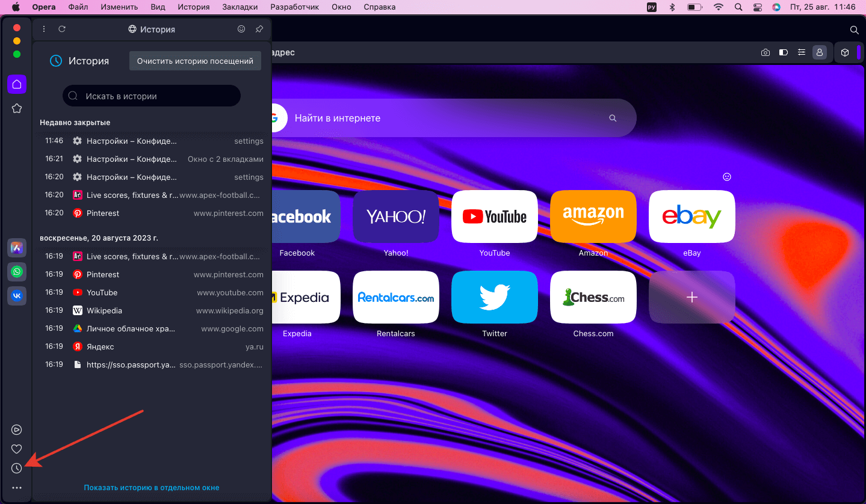The image size is (866, 504).
Task: Open the YouTube speed dial tile
Action: tap(495, 217)
